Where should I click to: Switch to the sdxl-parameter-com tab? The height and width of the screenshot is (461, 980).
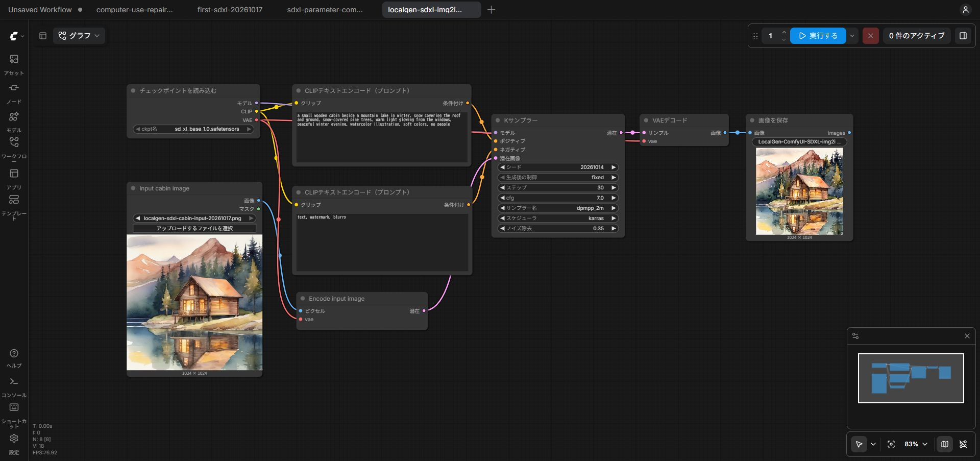click(x=325, y=10)
